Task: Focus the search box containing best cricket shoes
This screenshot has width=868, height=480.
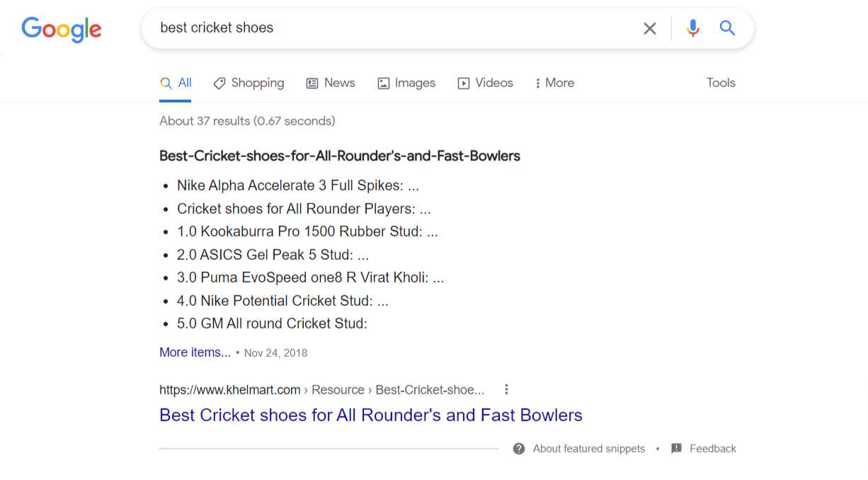Action: [x=396, y=28]
